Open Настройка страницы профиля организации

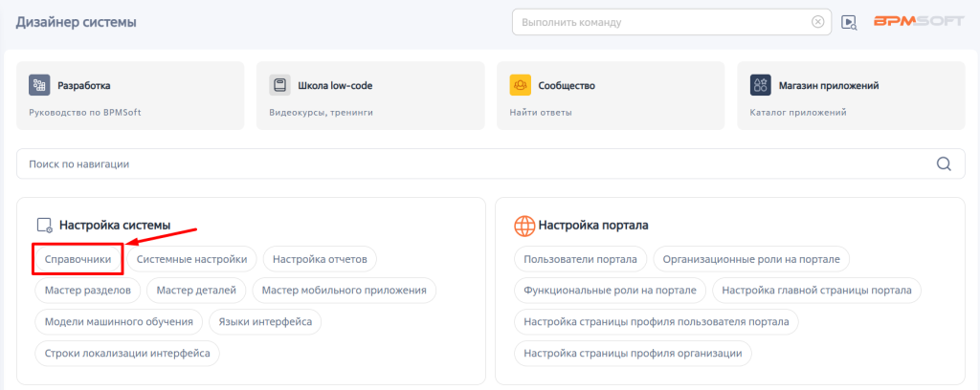tap(634, 353)
